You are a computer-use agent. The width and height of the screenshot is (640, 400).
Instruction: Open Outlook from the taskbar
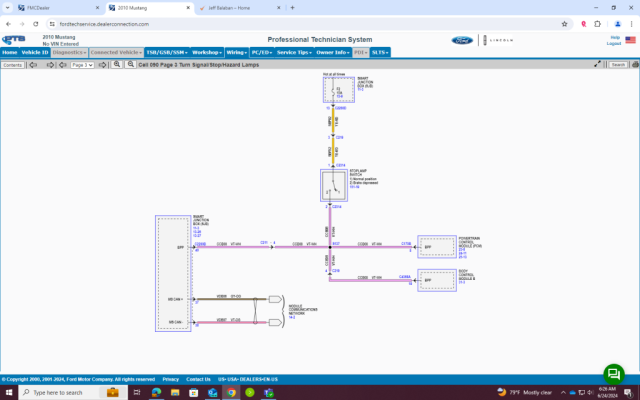[212, 392]
